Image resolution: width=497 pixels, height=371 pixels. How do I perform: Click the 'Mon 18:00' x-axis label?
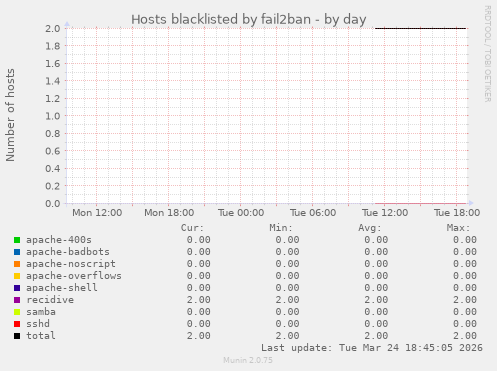[169, 213]
